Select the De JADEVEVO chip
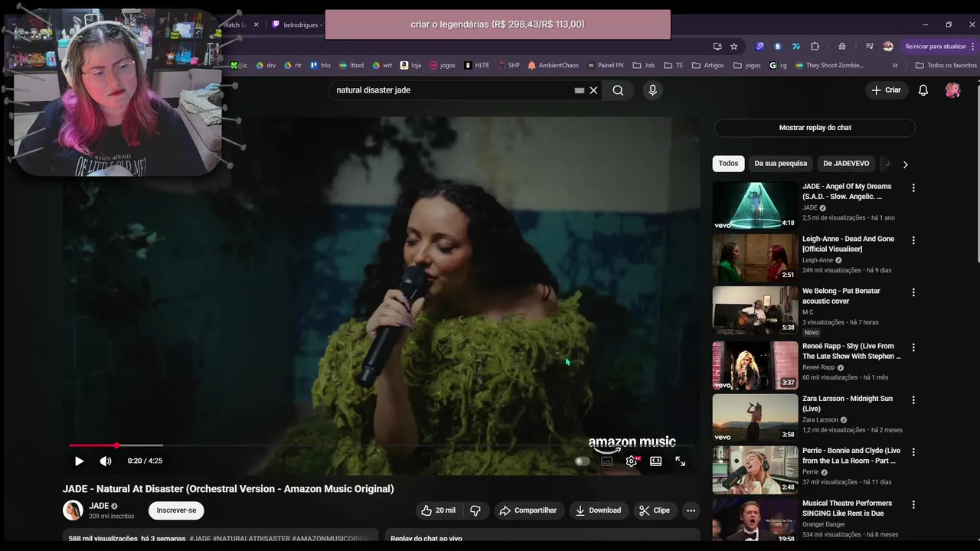Image resolution: width=980 pixels, height=551 pixels. tap(846, 164)
